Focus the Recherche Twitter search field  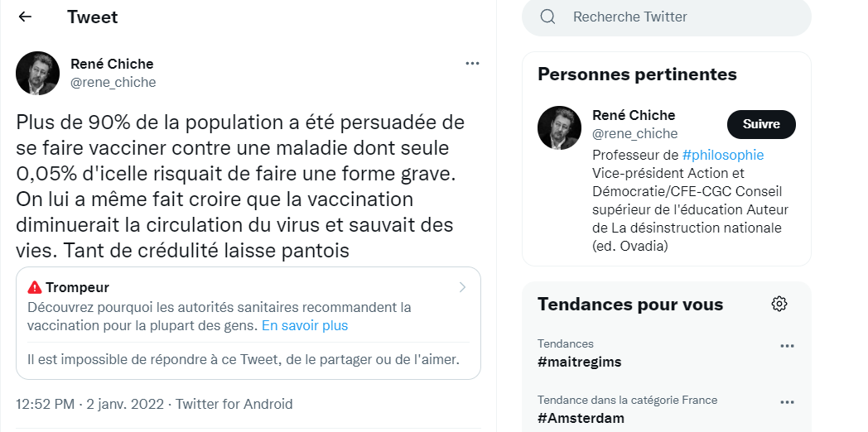pyautogui.click(x=667, y=17)
